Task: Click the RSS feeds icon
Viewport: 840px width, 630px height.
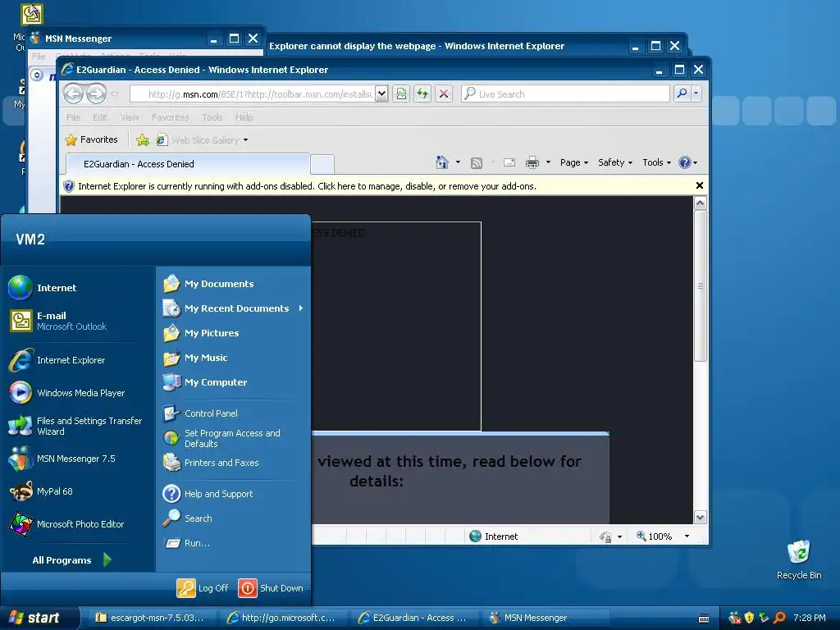Action: click(x=477, y=163)
